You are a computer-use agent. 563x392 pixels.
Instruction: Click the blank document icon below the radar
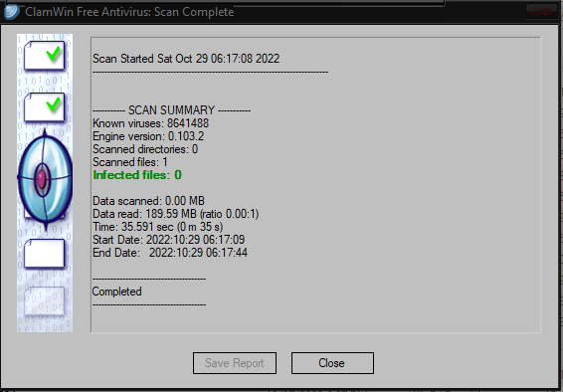point(45,254)
